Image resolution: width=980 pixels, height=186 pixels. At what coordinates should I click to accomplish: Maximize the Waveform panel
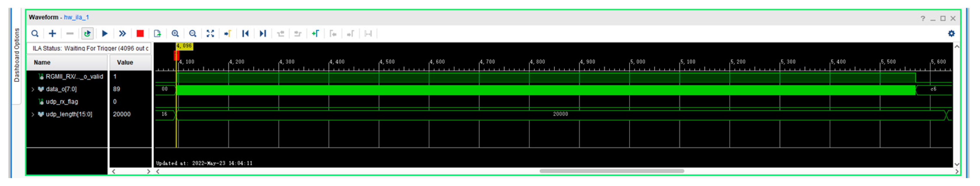[943, 18]
